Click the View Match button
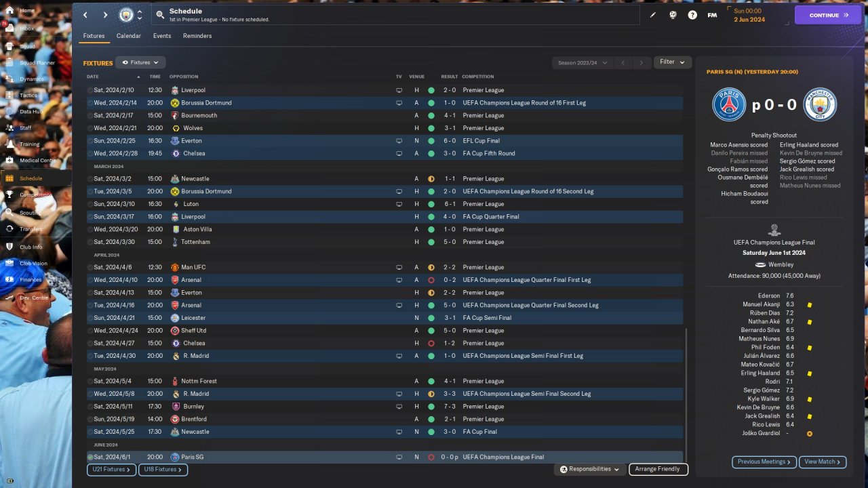This screenshot has height=488, width=868. pyautogui.click(x=823, y=462)
